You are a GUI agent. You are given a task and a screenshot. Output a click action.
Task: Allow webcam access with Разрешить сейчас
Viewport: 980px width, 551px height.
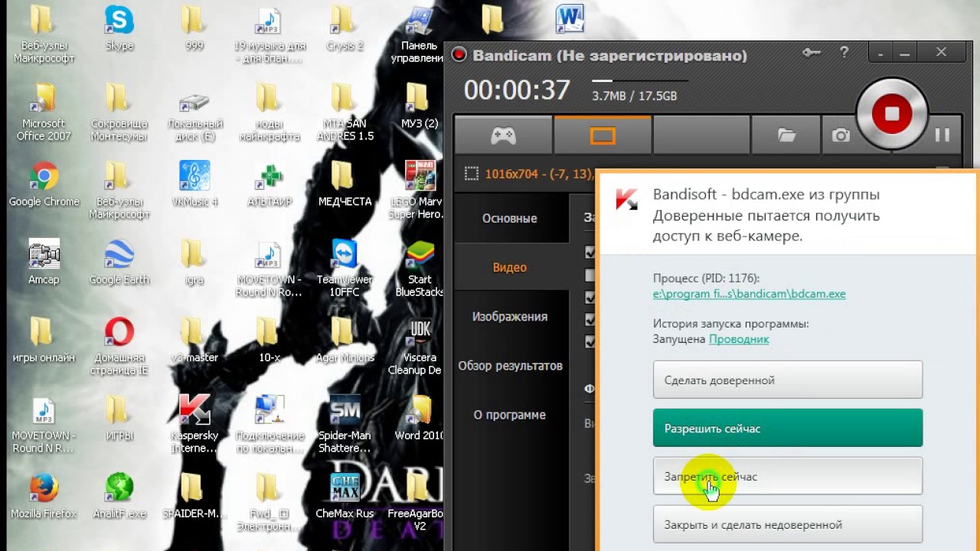[788, 428]
